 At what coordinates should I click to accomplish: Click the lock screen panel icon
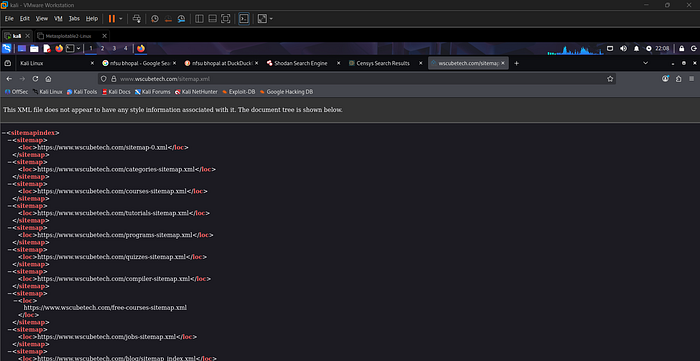click(682, 48)
